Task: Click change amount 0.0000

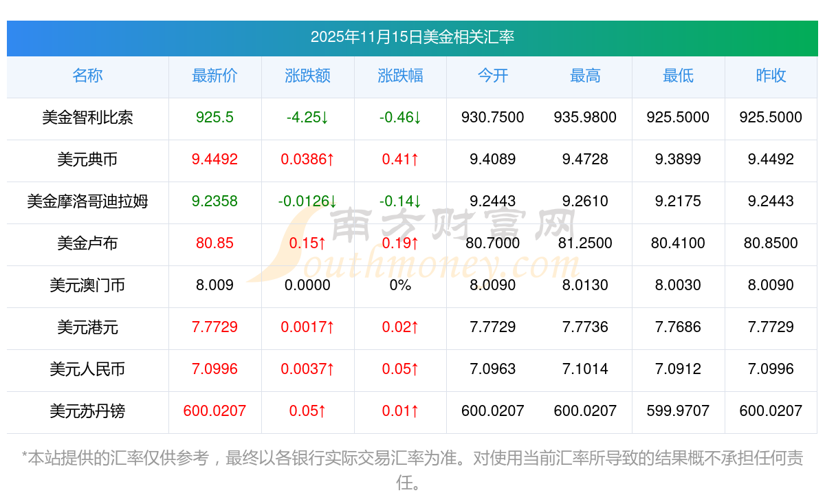Action: pos(307,285)
